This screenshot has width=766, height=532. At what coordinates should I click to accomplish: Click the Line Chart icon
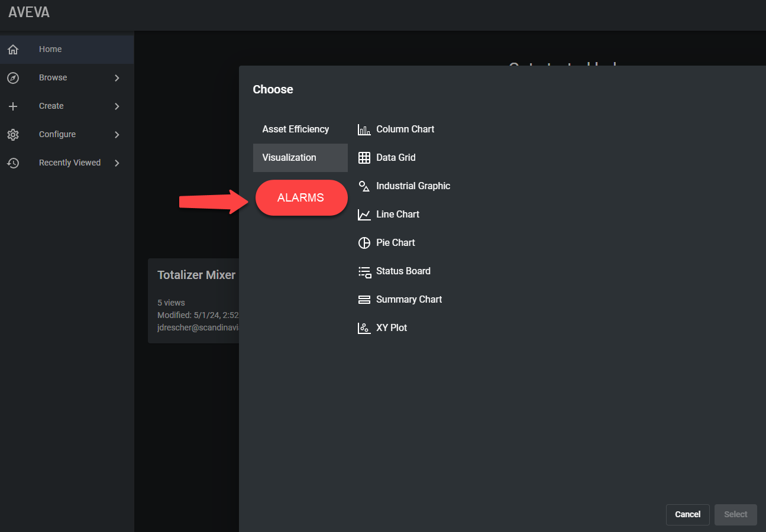pyautogui.click(x=364, y=215)
